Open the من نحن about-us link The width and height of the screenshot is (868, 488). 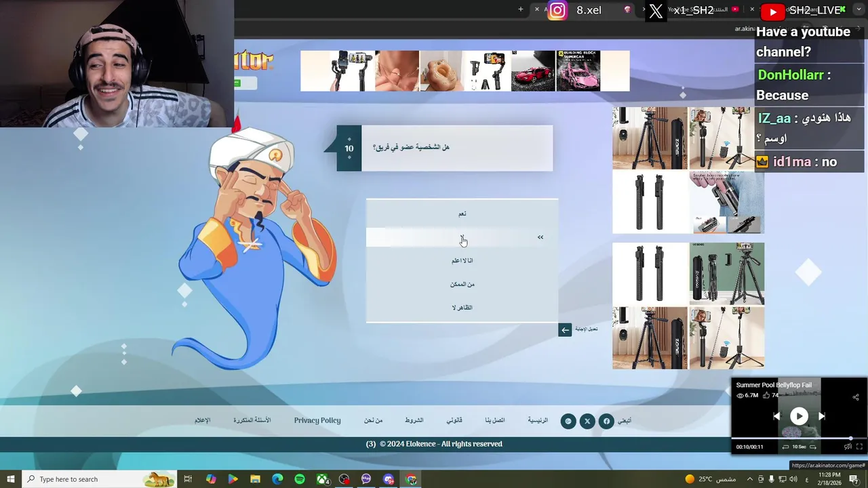(x=373, y=420)
